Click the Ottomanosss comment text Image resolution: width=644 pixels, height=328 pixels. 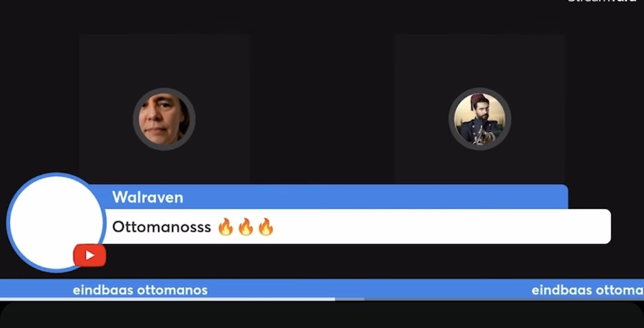click(162, 227)
